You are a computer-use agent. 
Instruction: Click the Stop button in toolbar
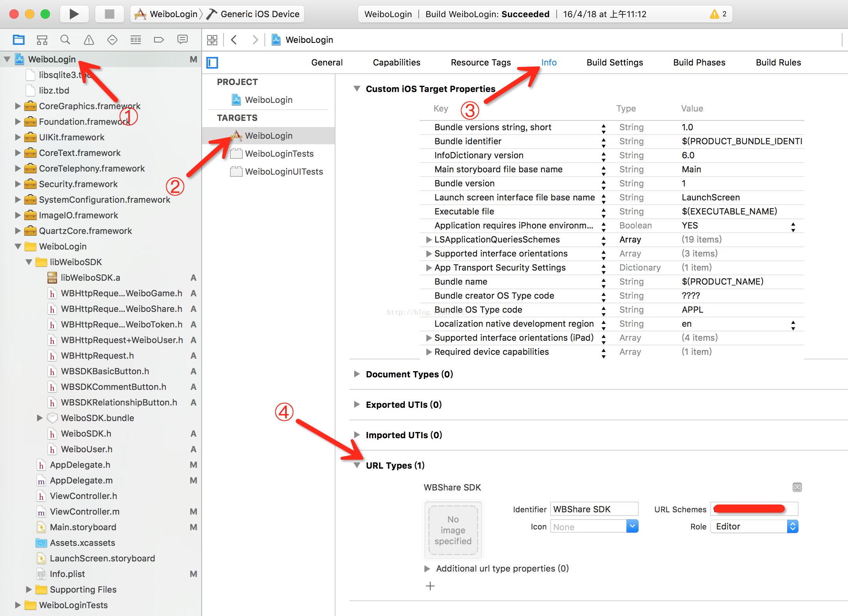click(110, 14)
